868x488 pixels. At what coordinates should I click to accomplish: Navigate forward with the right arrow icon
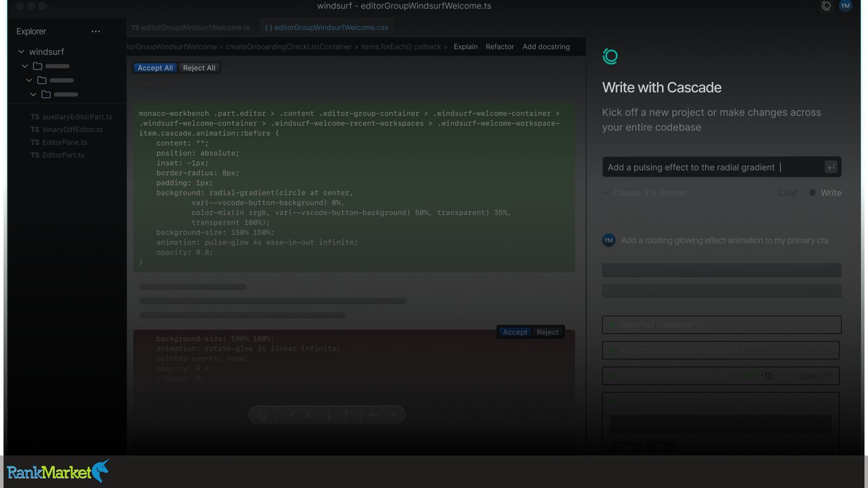[x=391, y=415]
